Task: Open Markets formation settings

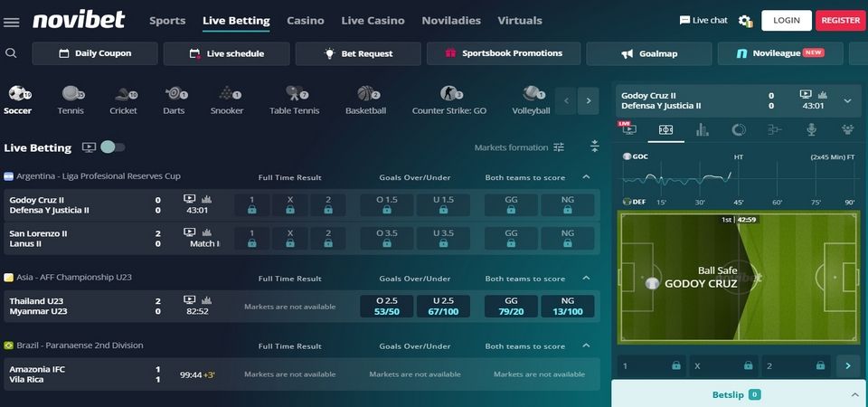Action: point(519,147)
